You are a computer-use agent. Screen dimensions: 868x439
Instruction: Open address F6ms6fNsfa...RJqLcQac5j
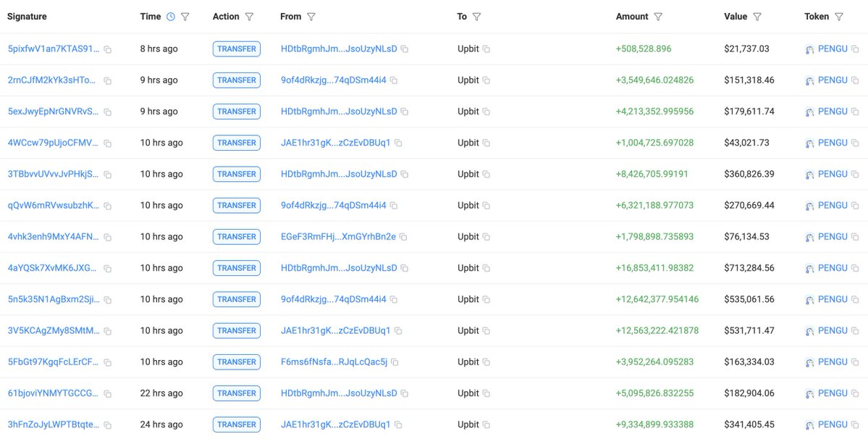[x=334, y=361]
